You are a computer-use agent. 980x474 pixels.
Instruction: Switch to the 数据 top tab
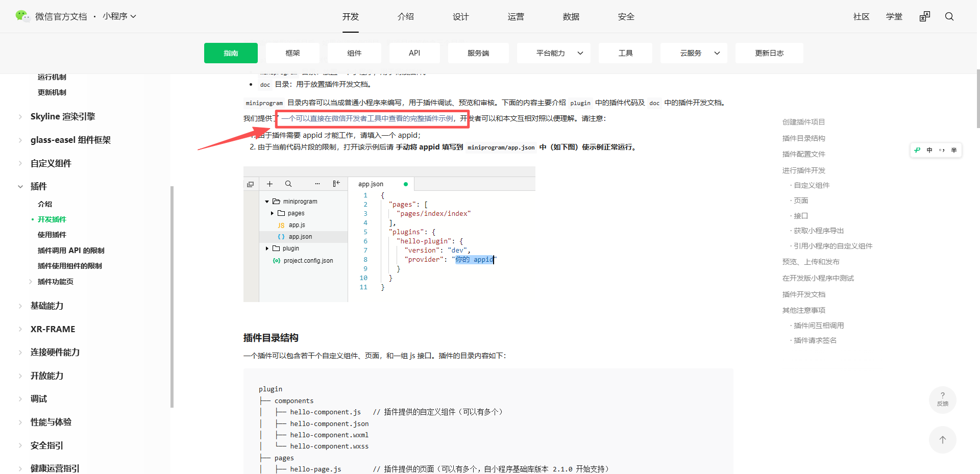(x=571, y=16)
